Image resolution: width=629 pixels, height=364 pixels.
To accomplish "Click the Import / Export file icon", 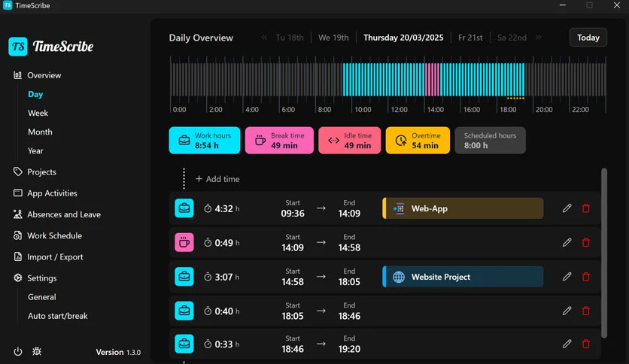I will click(x=17, y=256).
